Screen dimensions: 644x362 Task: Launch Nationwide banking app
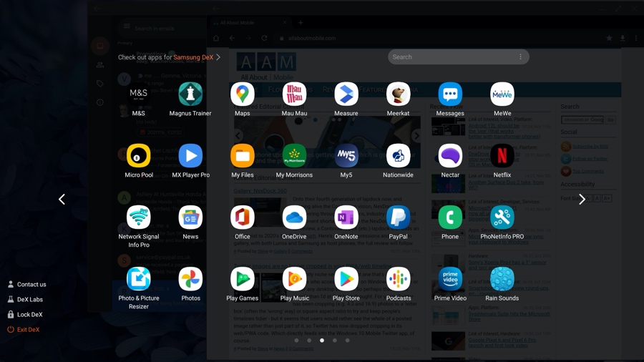(398, 156)
